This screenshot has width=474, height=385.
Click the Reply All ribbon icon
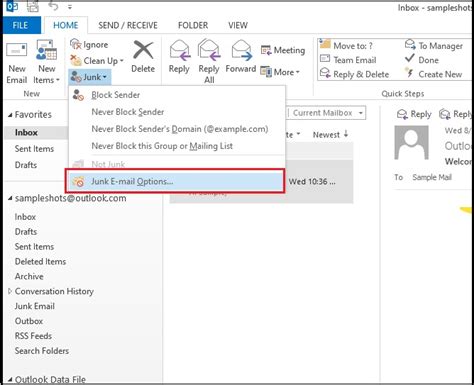pos(209,61)
